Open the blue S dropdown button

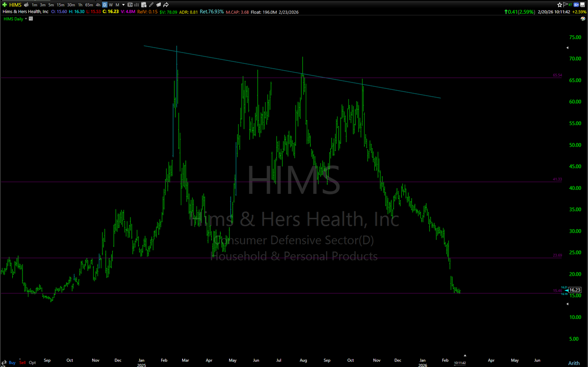(x=576, y=5)
